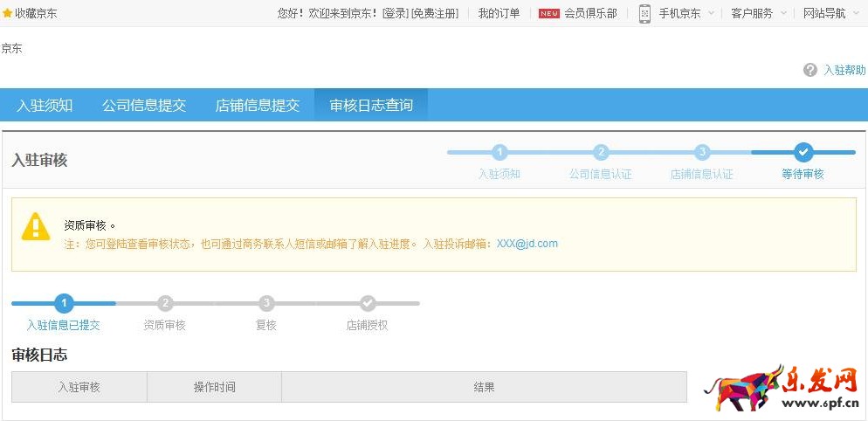The image size is (868, 421).
Task: Click the mobile phone icon for 手机京东
Action: (644, 13)
